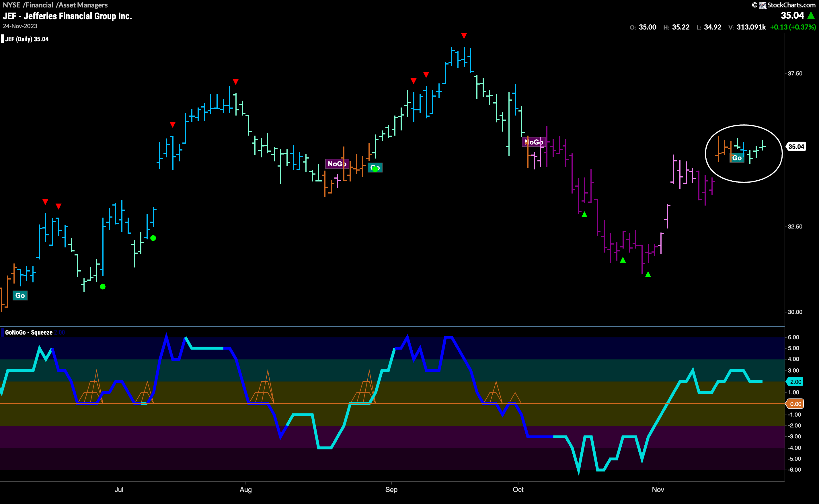Screen dimensions: 819x504
Task: Click the Go label in late November
Action: point(737,158)
